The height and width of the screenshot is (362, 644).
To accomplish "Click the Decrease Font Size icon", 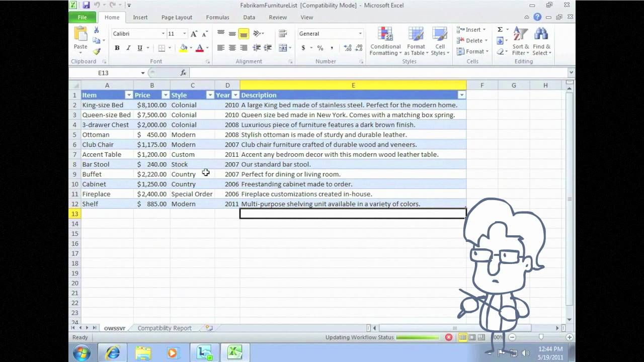I will pos(204,34).
